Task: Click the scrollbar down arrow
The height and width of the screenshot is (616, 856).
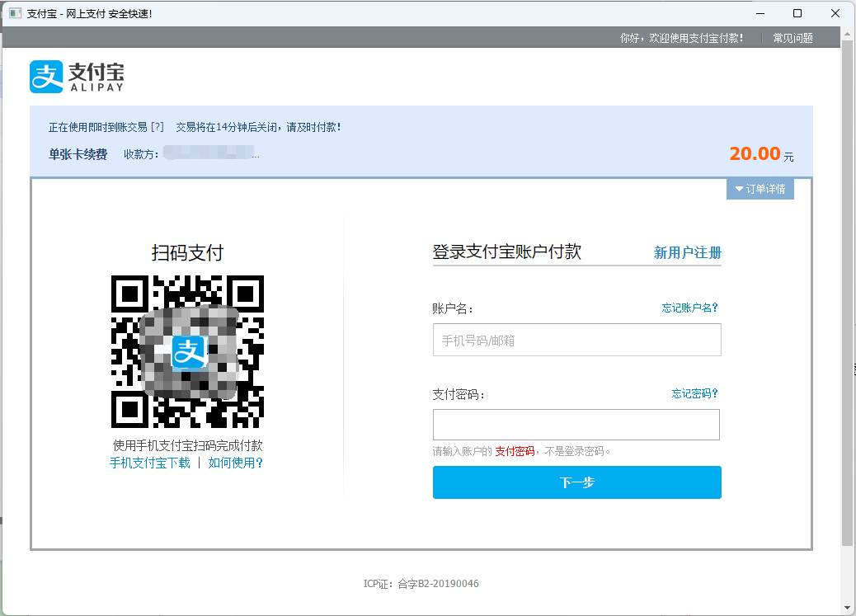Action: (x=847, y=607)
